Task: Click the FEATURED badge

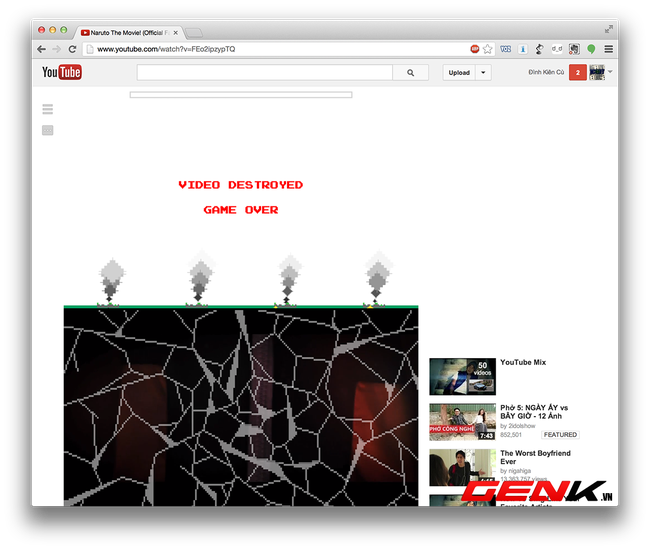Action: tap(560, 434)
